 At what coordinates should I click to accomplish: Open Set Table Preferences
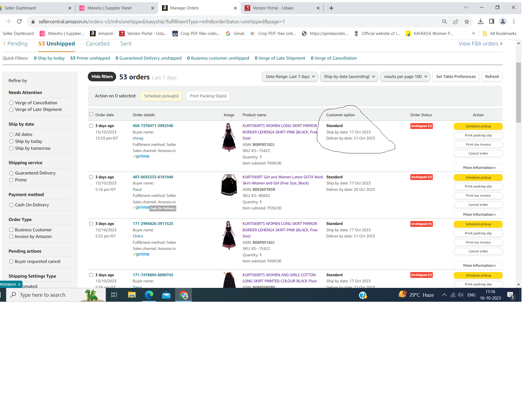click(x=456, y=77)
